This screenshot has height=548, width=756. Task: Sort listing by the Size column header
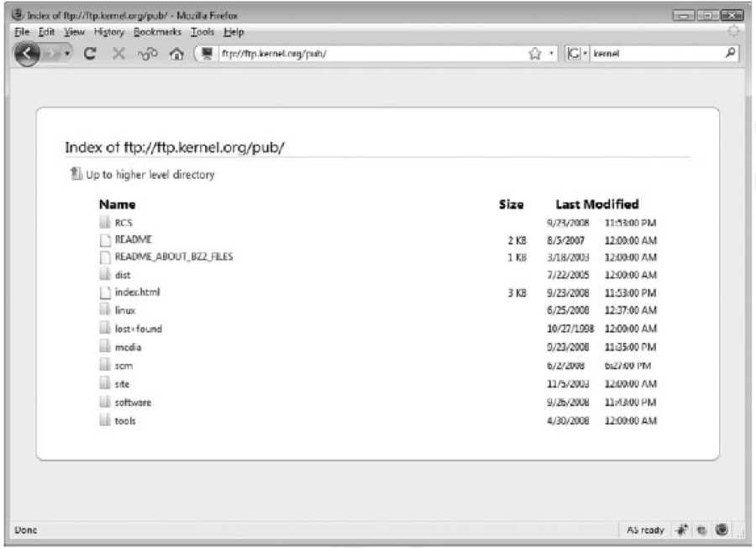(511, 204)
